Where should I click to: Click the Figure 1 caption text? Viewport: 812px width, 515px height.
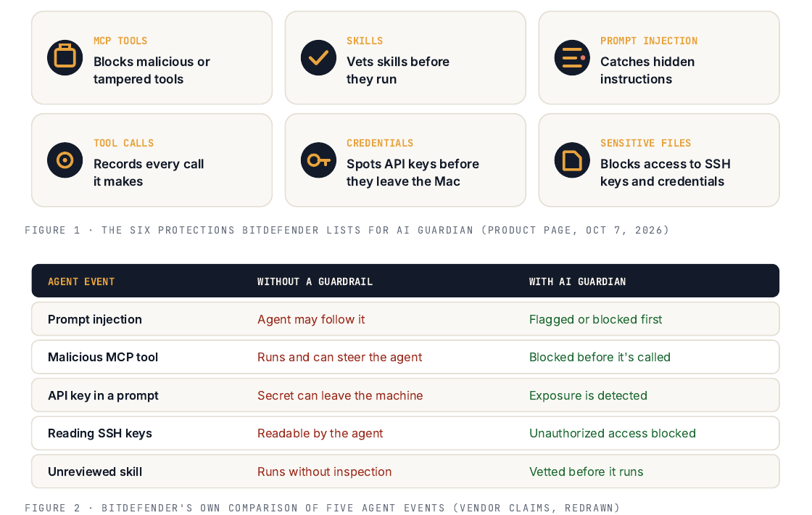[347, 230]
